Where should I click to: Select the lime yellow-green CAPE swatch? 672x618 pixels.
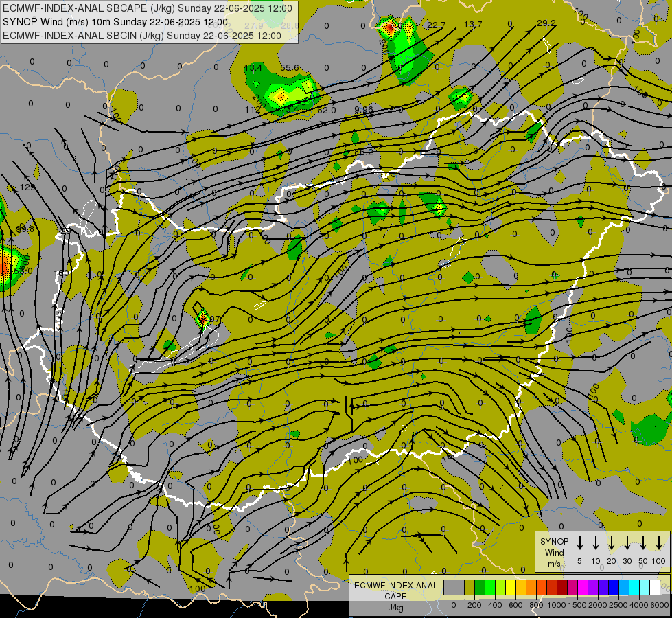tap(500, 588)
